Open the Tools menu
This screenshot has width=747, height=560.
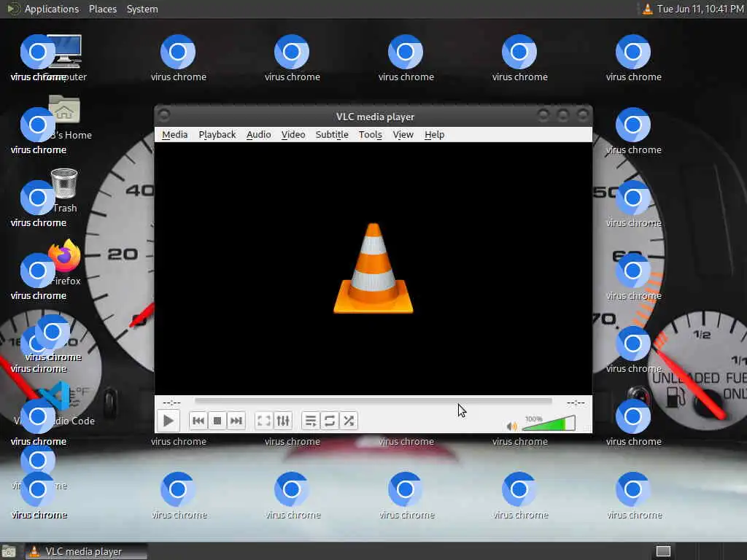[371, 135]
